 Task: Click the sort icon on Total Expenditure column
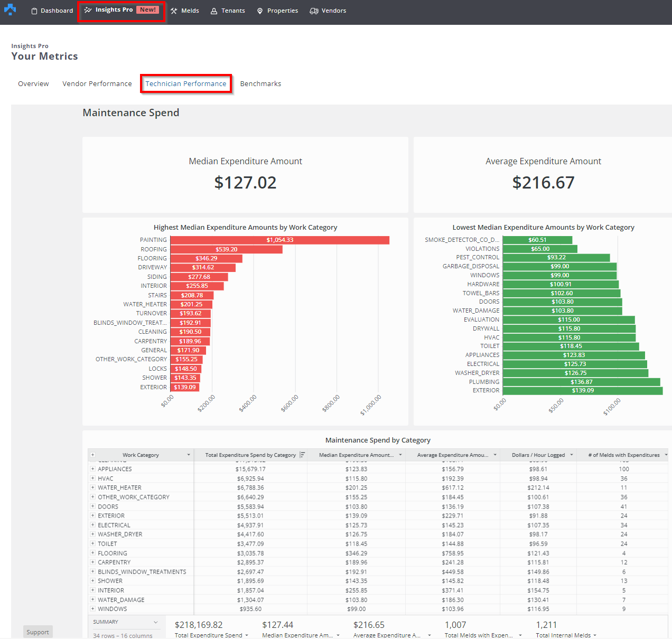click(302, 455)
